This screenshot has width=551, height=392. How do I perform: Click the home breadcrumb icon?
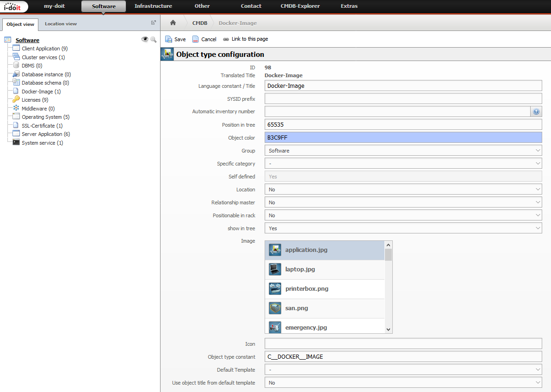tap(173, 23)
